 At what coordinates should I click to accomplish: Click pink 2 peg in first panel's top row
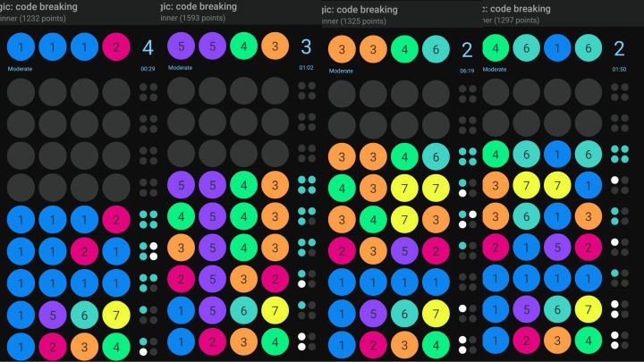(x=116, y=48)
